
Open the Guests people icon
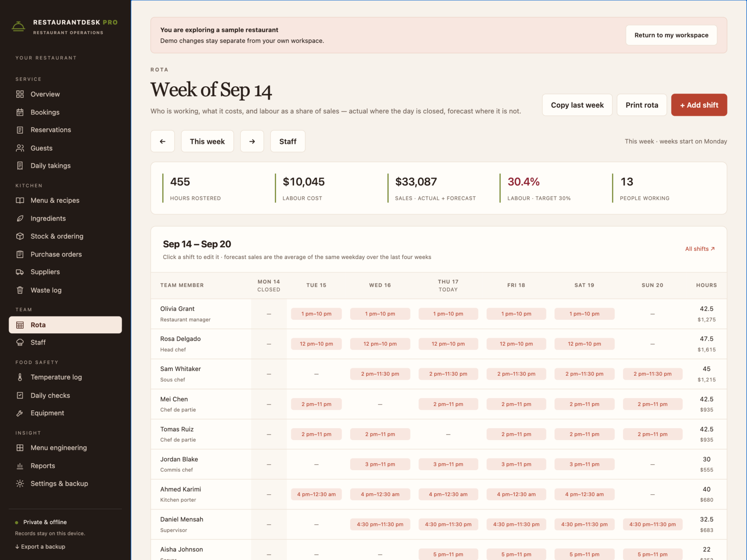pyautogui.click(x=20, y=148)
